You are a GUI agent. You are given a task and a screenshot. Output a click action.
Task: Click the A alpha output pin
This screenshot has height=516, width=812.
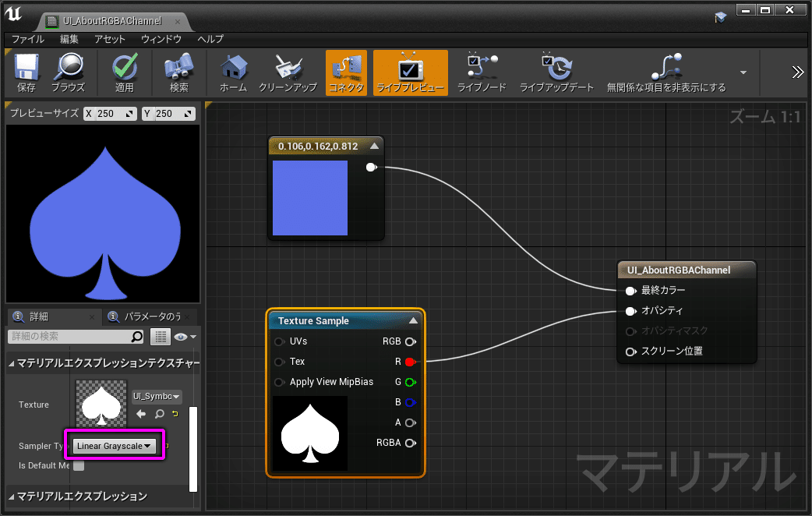click(410, 422)
